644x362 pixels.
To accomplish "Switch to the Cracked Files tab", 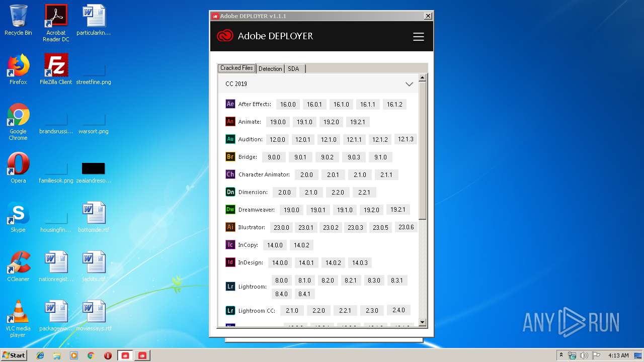I will pyautogui.click(x=236, y=68).
